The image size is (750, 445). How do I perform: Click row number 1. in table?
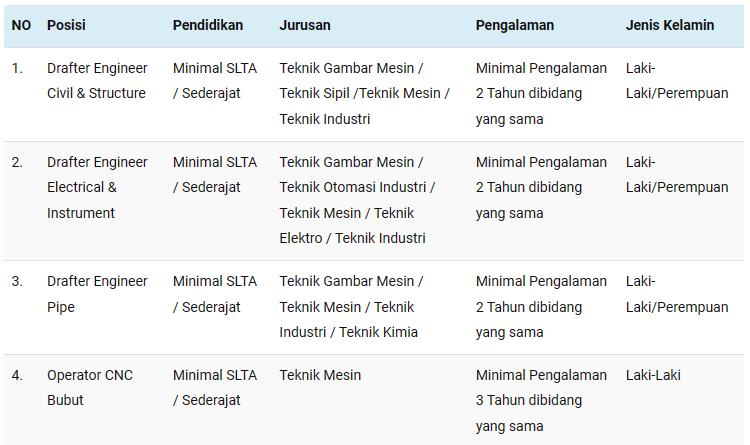click(17, 68)
